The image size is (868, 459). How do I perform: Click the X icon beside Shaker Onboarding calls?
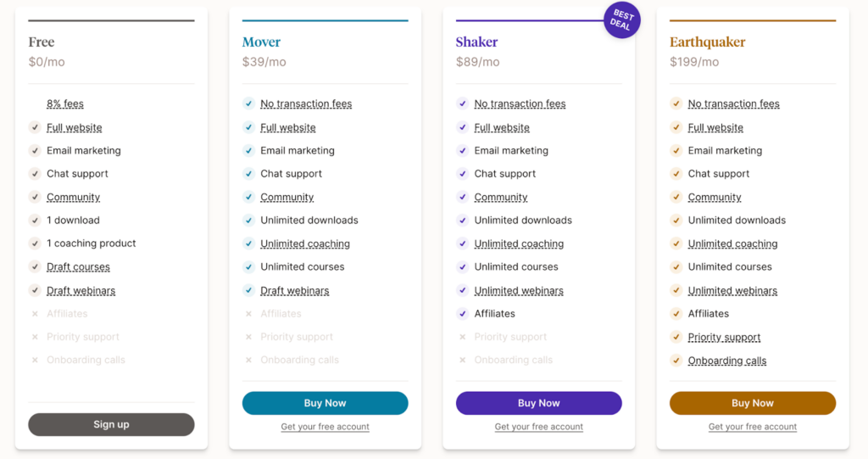(x=462, y=360)
